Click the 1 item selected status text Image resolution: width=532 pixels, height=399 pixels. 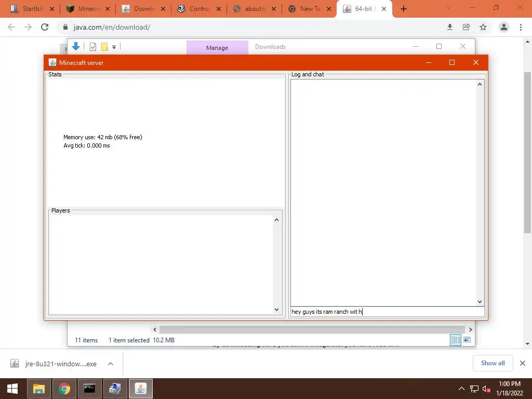(x=129, y=340)
